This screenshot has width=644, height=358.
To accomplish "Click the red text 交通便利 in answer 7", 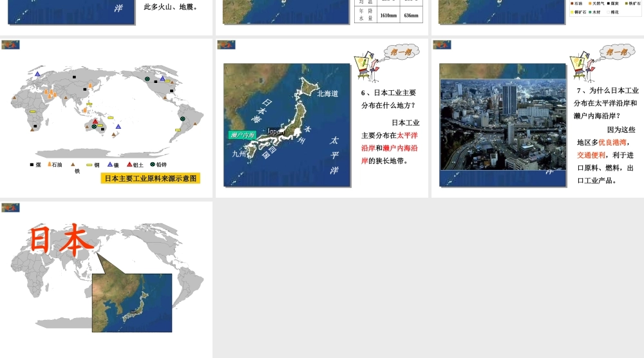I will (591, 155).
